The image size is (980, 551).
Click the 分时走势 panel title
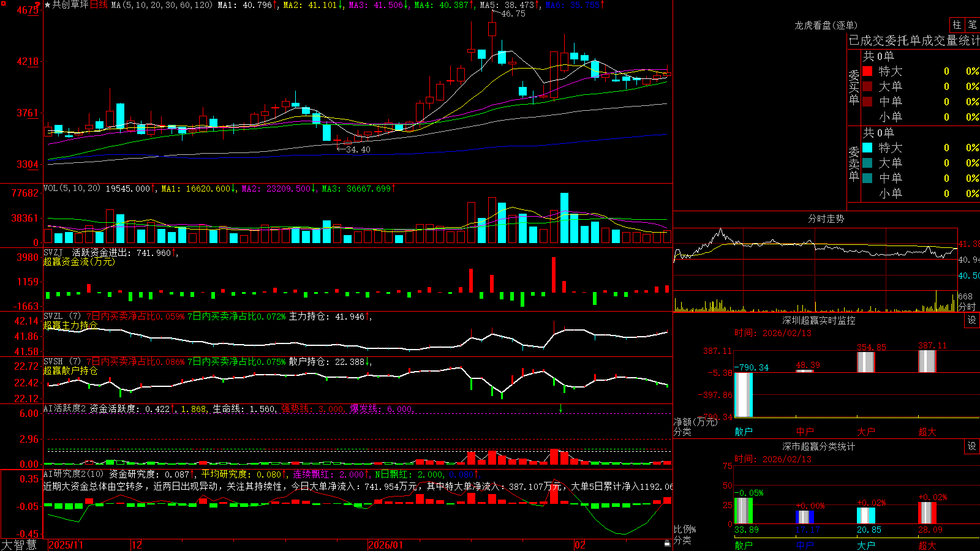826,219
